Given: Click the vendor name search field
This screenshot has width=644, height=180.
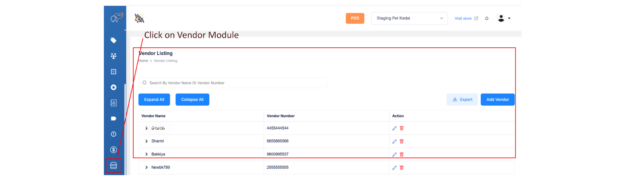Looking at the screenshot, I should click(233, 83).
